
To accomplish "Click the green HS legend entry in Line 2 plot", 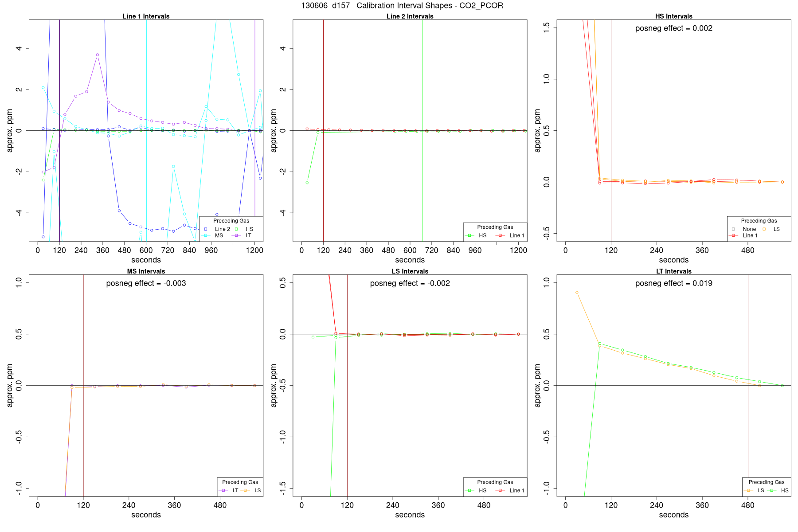I will (477, 235).
